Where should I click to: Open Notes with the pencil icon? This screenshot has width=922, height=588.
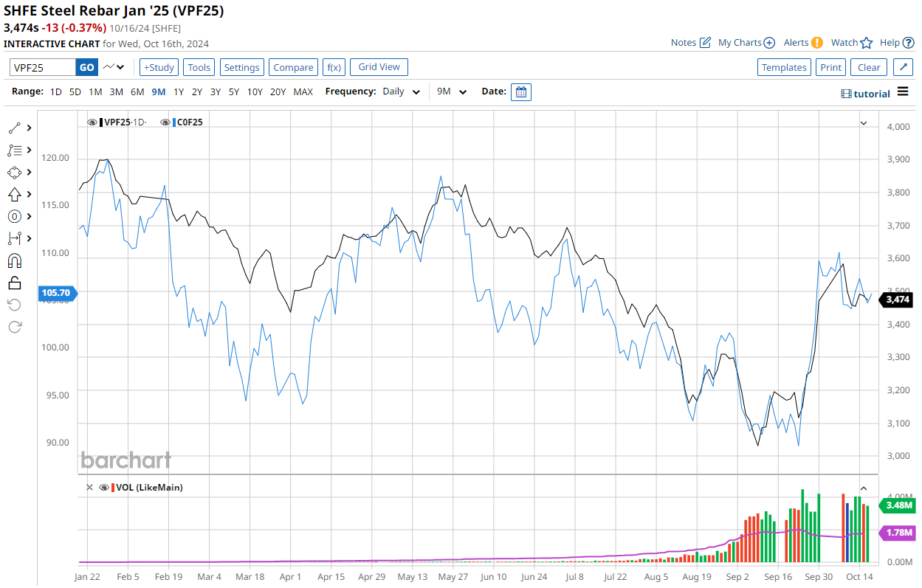click(705, 43)
